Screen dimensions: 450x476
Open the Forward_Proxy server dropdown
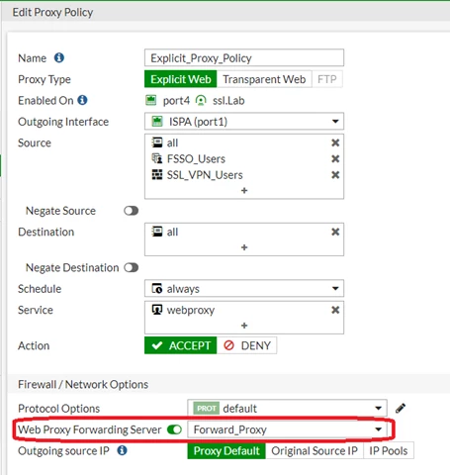287,429
